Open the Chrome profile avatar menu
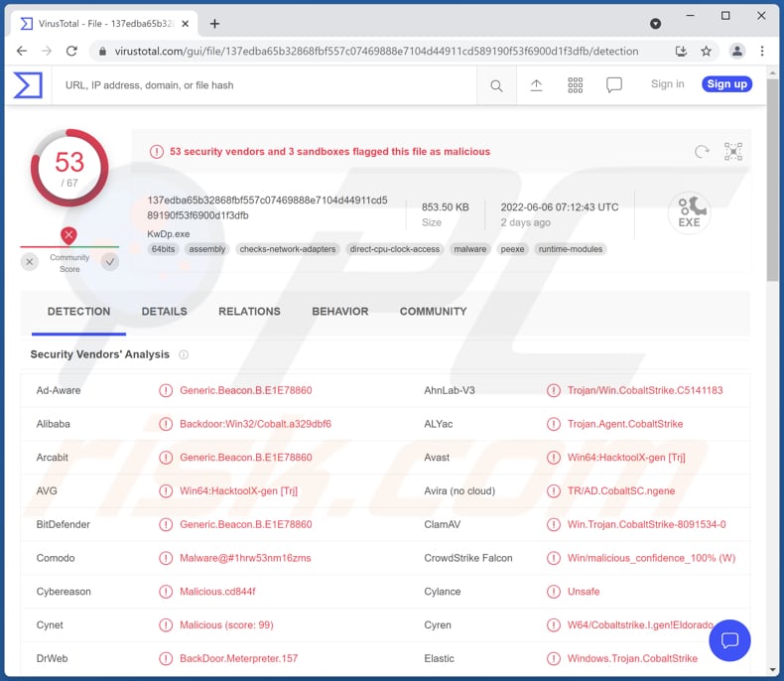This screenshot has height=681, width=784. pos(736,51)
